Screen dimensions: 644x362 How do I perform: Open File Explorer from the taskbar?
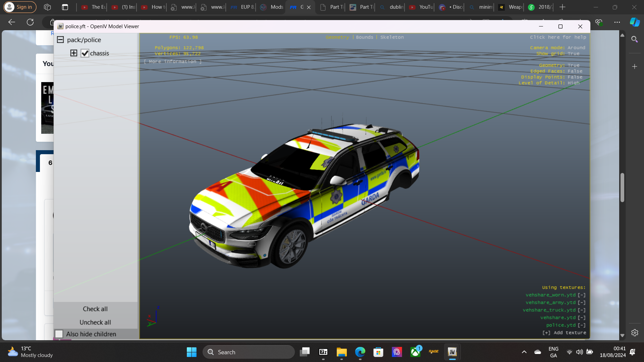click(341, 352)
